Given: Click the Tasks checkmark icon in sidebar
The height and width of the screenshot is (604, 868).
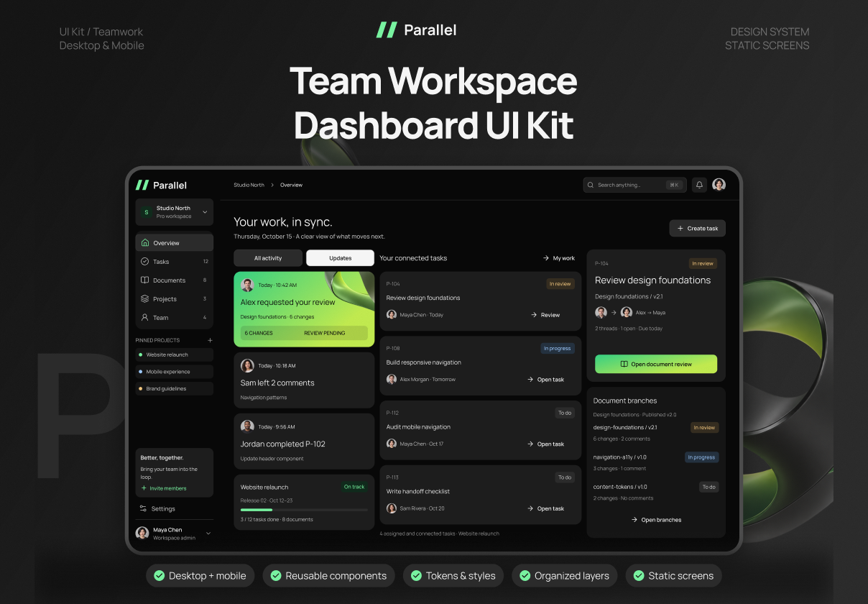Looking at the screenshot, I should [145, 262].
